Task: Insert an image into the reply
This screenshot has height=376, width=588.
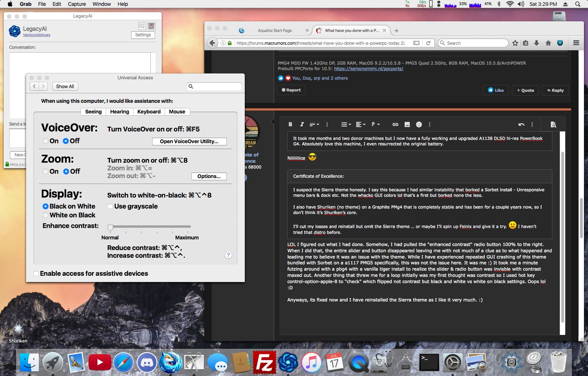Action: pyautogui.click(x=407, y=124)
